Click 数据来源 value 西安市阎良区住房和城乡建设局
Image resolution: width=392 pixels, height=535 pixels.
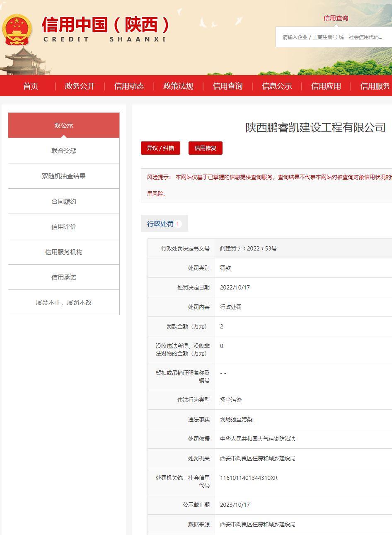[258, 524]
